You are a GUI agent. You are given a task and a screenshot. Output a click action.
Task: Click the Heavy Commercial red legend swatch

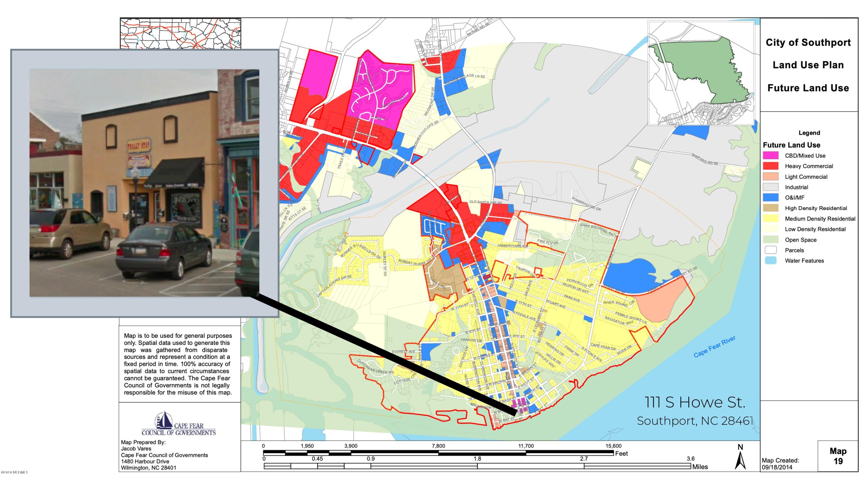click(x=770, y=166)
